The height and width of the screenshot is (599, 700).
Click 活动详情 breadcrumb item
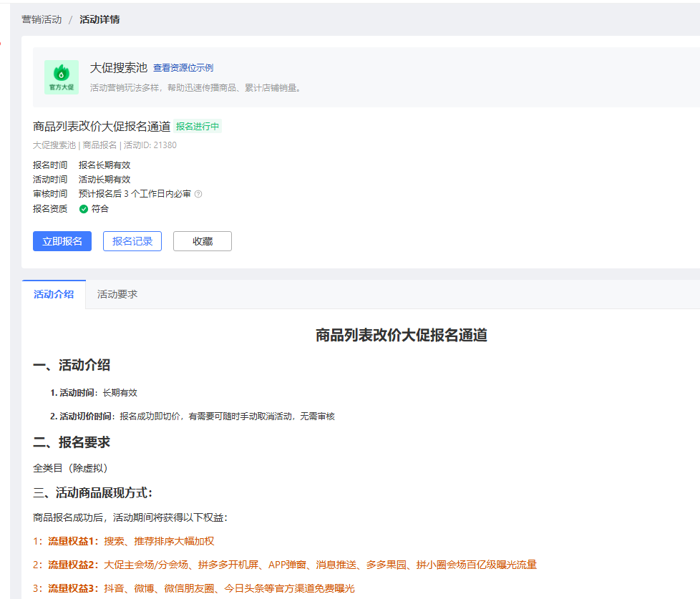(x=99, y=19)
